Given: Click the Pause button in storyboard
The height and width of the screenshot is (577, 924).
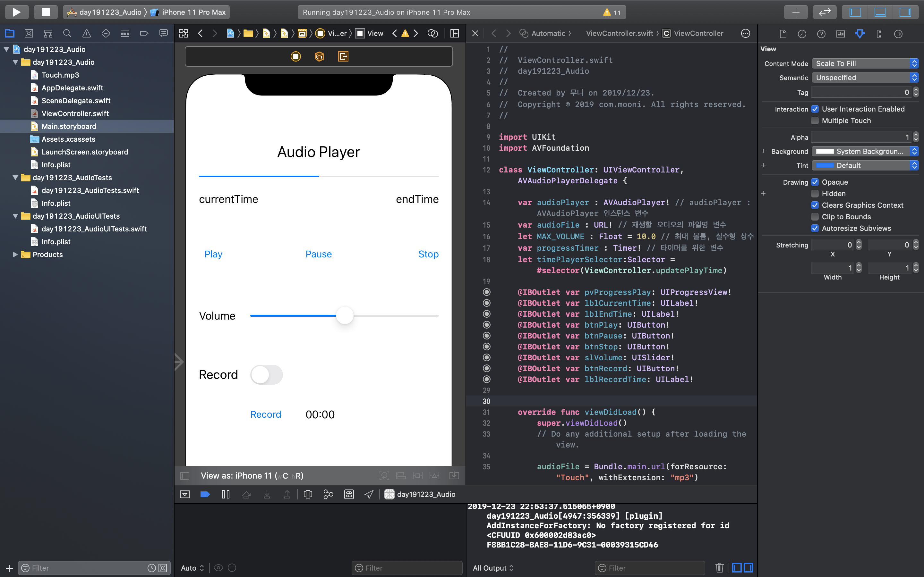Looking at the screenshot, I should pos(319,254).
